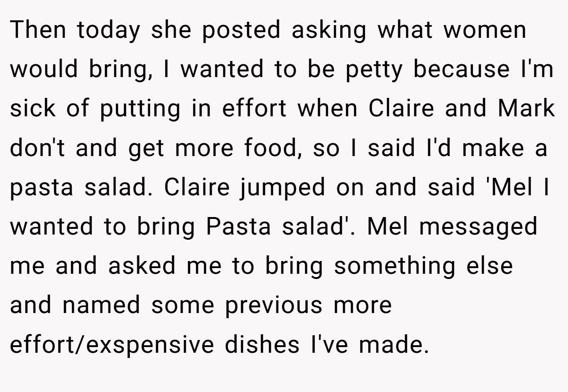Click the word "because" in the second line
568x392 pixels.
coord(461,69)
